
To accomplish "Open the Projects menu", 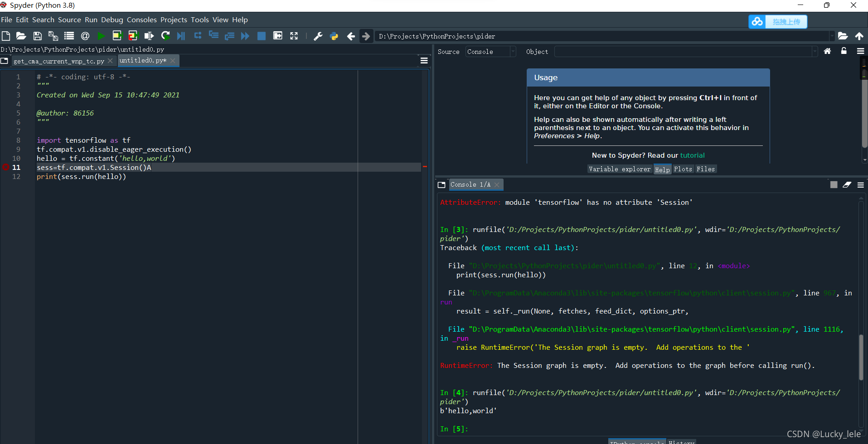I will coord(174,19).
